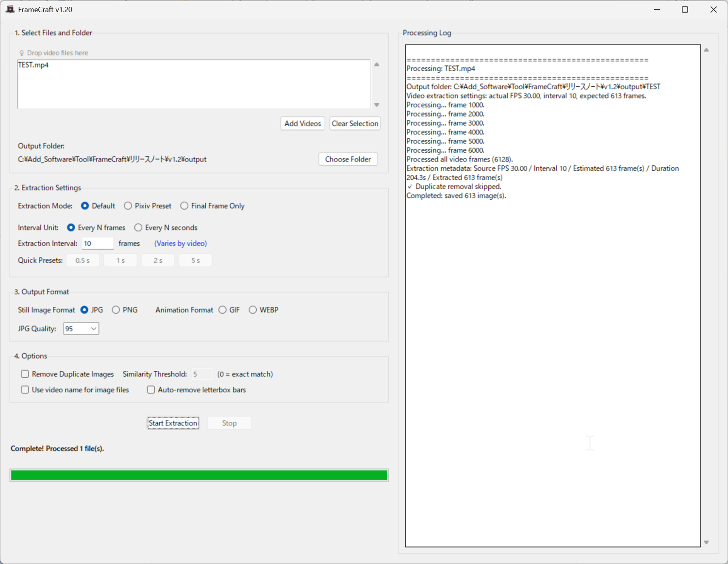Click 'Completed: saved 613 image(s).' log line
The image size is (728, 564).
456,196
